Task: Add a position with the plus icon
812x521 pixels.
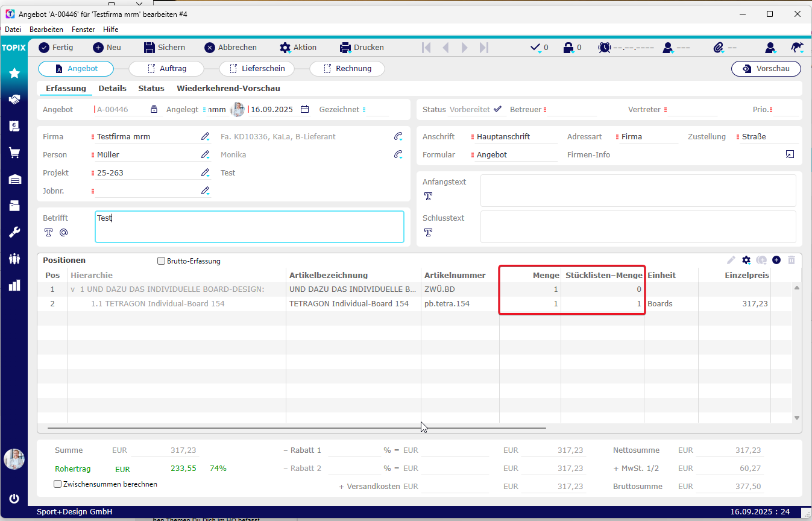Action: [x=776, y=260]
